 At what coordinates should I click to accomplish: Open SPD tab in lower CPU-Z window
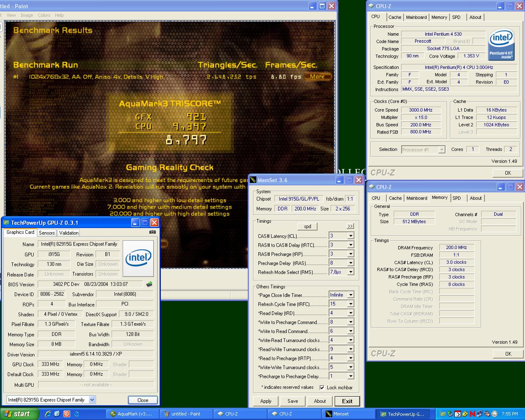tap(457, 198)
